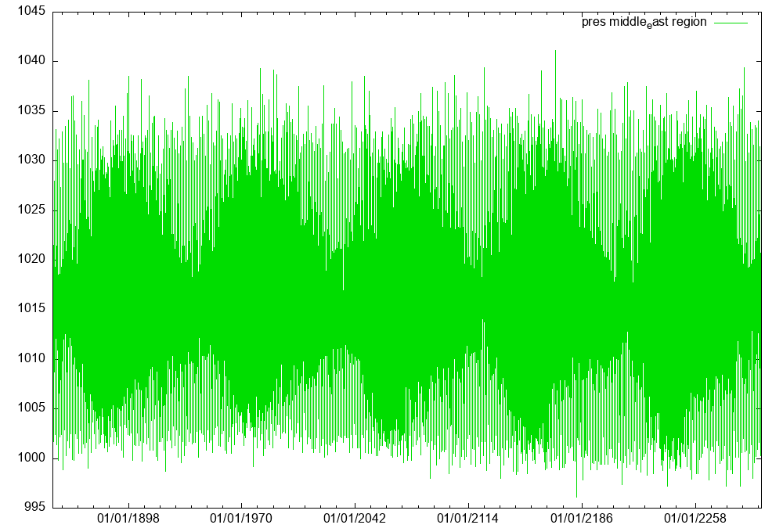Click the x-axis date 01/01/2186

click(x=581, y=519)
